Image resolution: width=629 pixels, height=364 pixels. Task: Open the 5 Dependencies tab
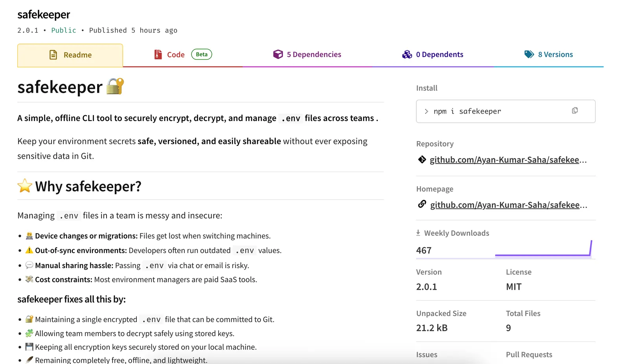coord(307,55)
